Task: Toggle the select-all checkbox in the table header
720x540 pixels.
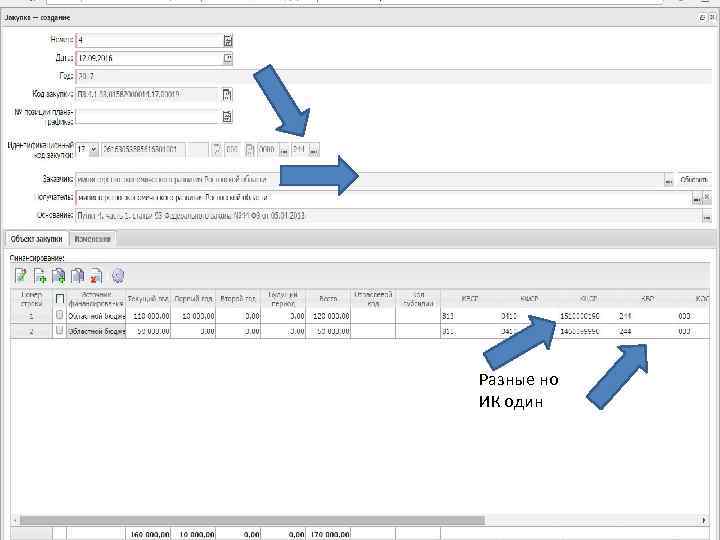Action: [x=60, y=299]
